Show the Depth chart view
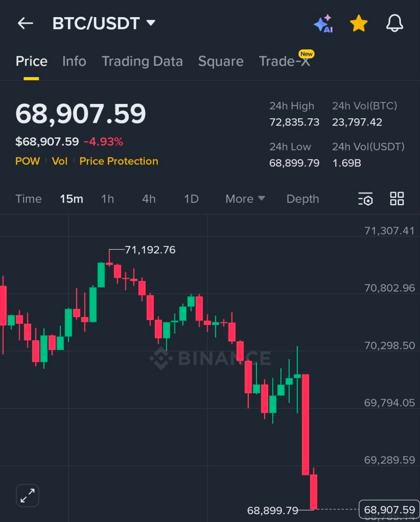The image size is (420, 522). 303,199
